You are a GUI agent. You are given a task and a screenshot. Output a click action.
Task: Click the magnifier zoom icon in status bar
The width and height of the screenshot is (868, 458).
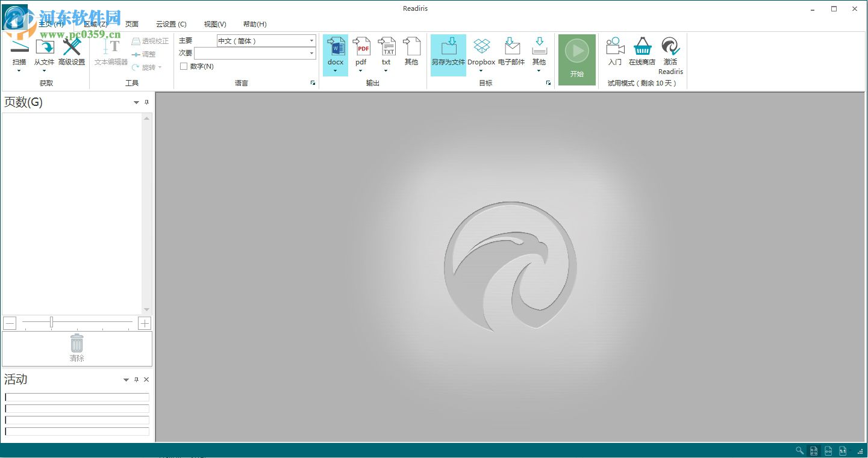(x=799, y=450)
